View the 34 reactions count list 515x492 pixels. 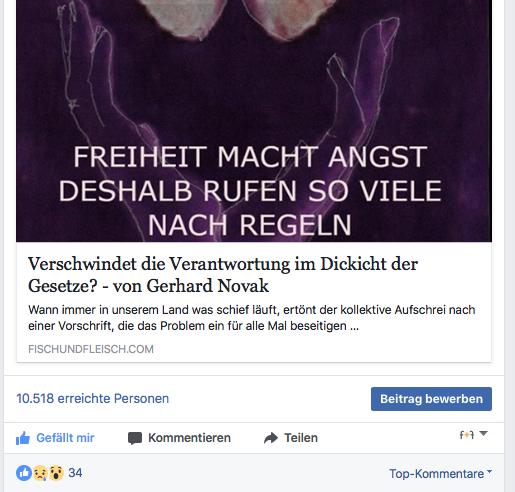pos(75,473)
